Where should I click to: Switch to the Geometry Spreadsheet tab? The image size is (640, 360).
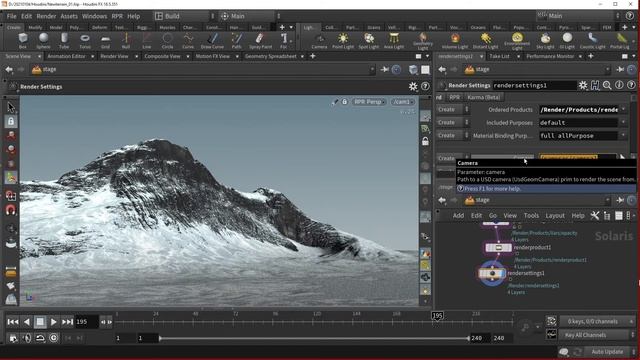[271, 56]
